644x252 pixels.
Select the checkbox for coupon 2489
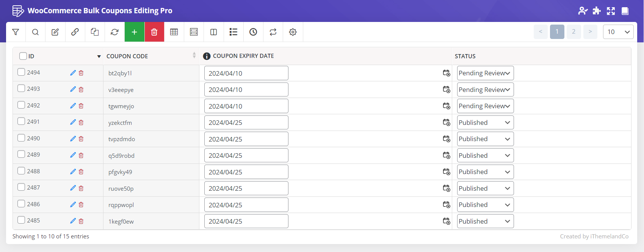coord(21,154)
